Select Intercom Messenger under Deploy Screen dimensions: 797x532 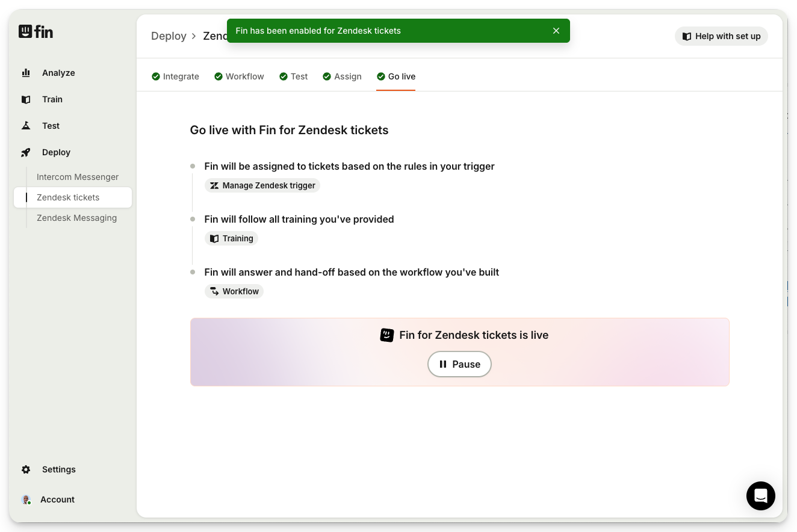pyautogui.click(x=78, y=177)
